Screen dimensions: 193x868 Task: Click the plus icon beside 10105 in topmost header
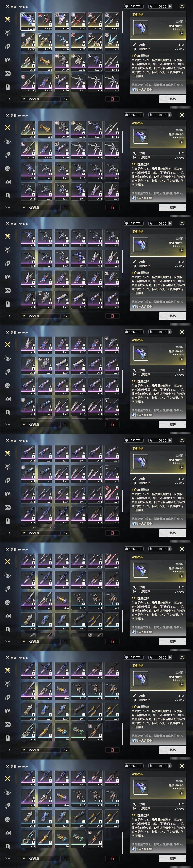169,6
